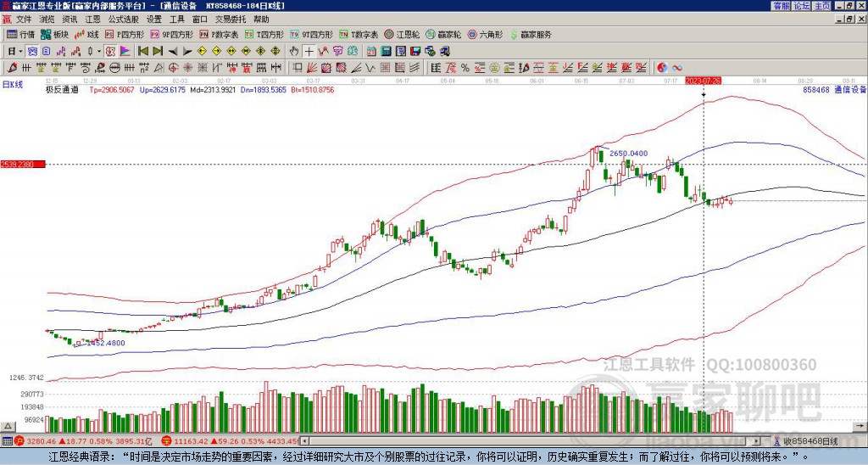This screenshot has width=868, height=465.
Task: Click the 收858468日线 status entry
Action: click(x=810, y=441)
